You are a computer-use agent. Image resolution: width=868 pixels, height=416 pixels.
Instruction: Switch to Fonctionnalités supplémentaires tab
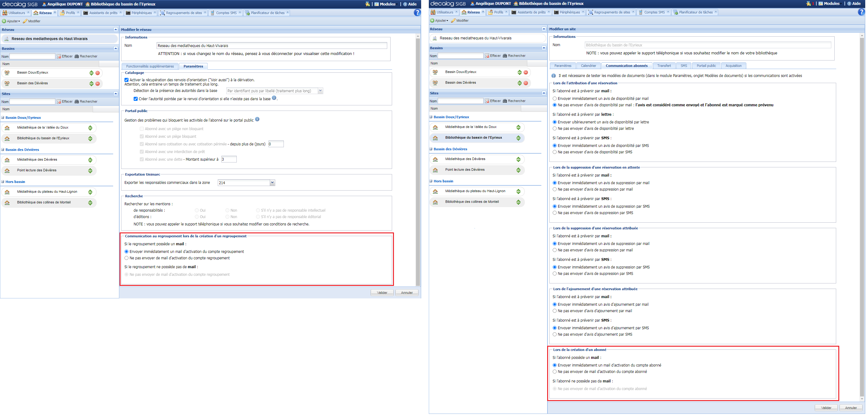pos(150,66)
